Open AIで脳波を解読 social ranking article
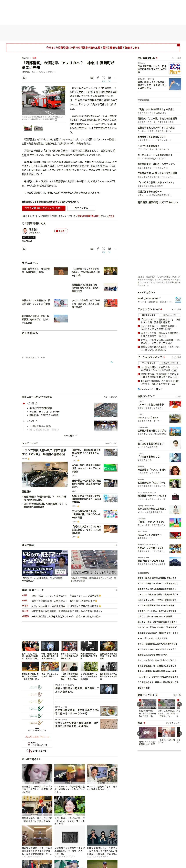The height and width of the screenshot is (868, 186). pos(160,369)
